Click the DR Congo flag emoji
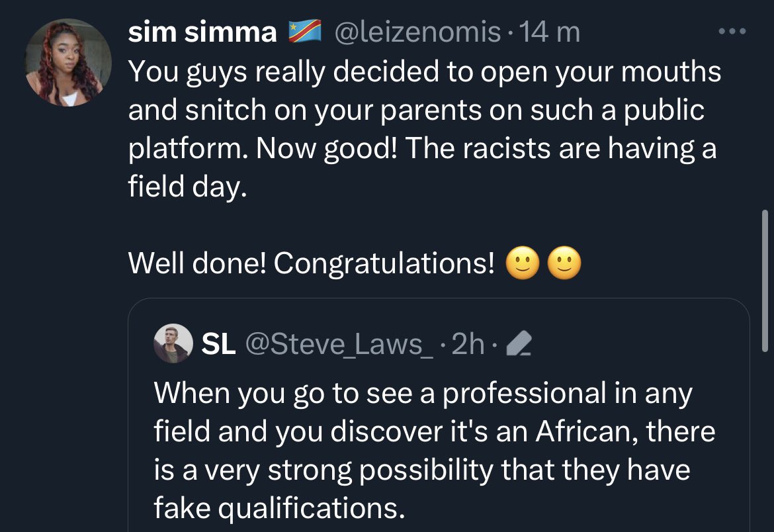Viewport: 774px width, 532px height. pyautogui.click(x=304, y=32)
